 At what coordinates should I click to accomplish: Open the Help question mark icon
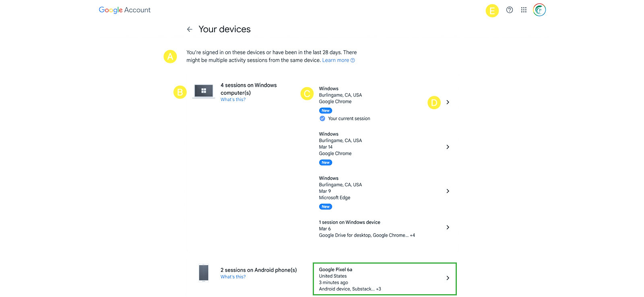pos(510,10)
